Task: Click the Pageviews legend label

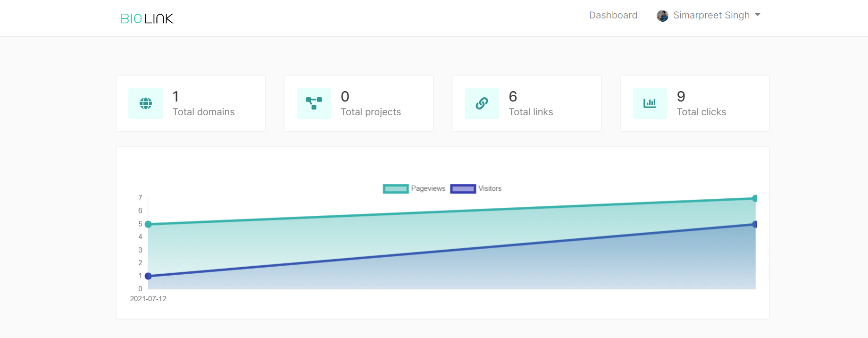Action: click(428, 188)
